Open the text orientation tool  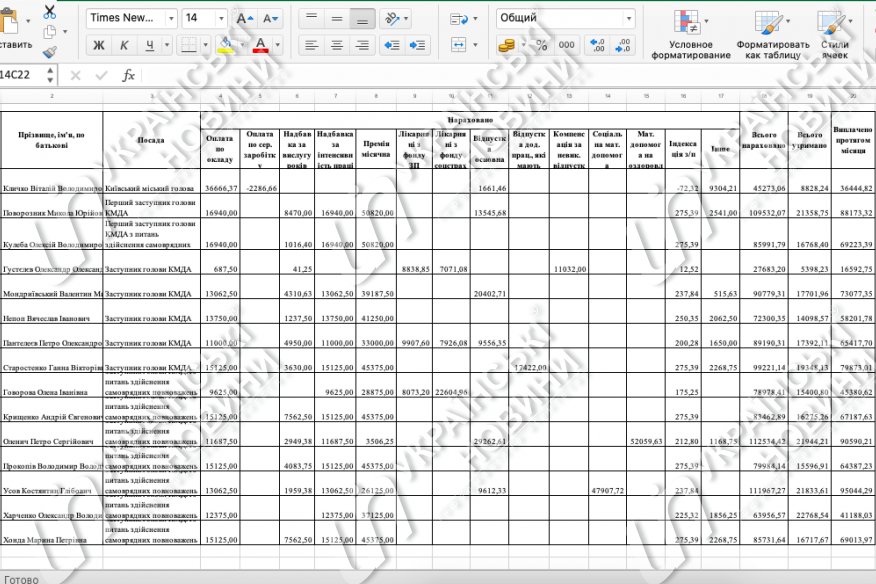(x=396, y=19)
